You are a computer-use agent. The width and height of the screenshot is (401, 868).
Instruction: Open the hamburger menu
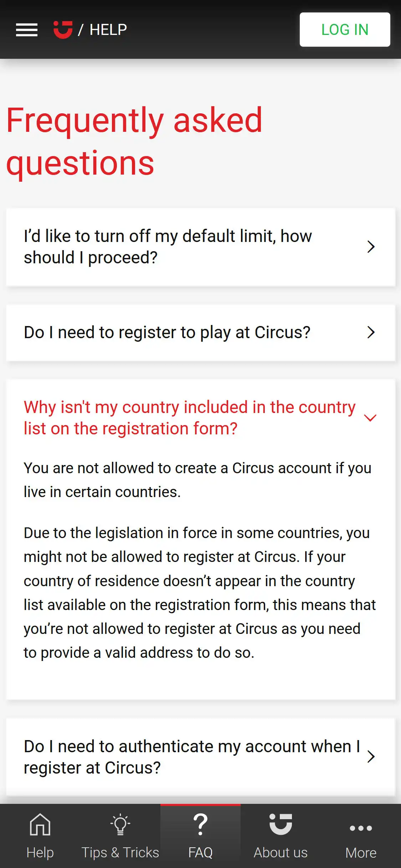27,30
